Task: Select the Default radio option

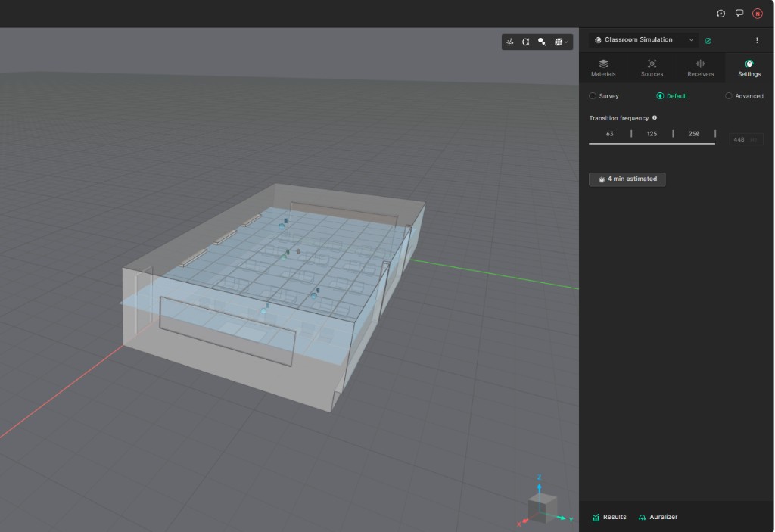Action: pos(672,96)
